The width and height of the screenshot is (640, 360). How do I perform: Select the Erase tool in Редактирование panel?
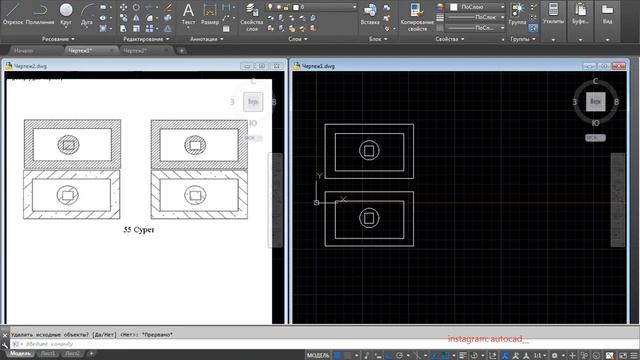(168, 7)
